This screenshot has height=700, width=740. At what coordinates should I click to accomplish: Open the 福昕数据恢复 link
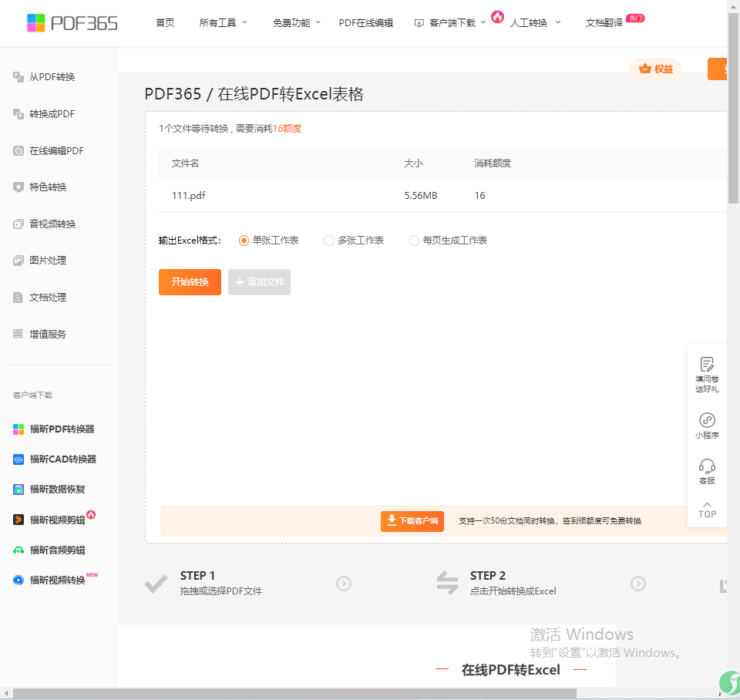pos(58,490)
